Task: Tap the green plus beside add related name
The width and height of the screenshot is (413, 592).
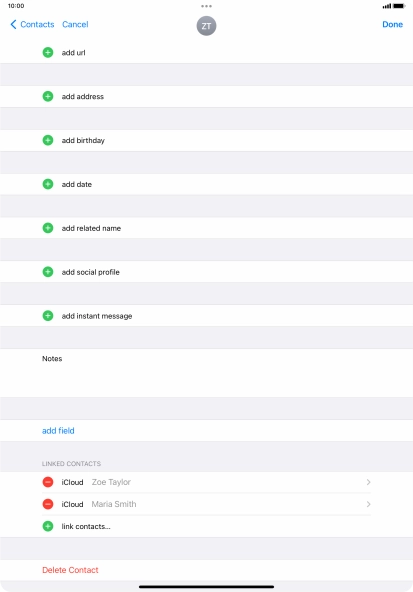Action: 48,228
